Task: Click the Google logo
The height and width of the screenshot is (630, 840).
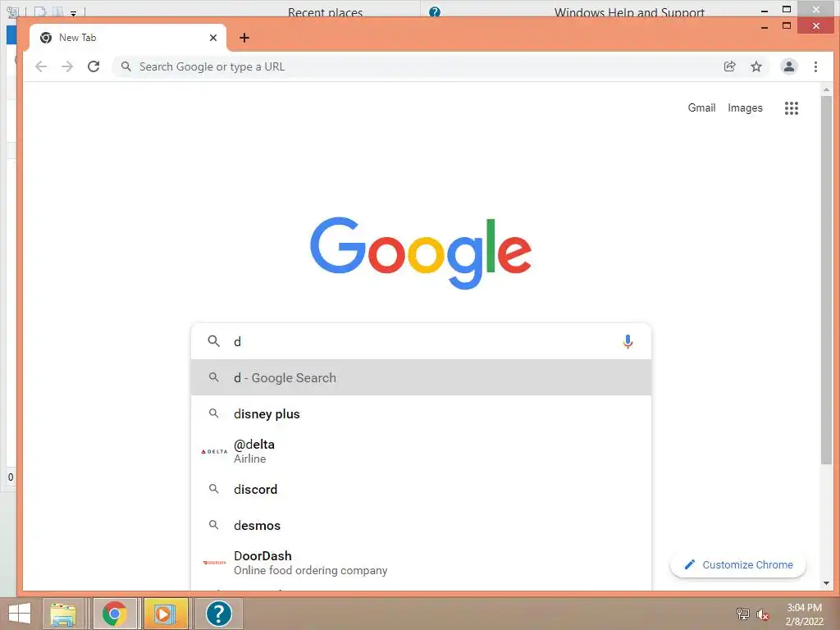Action: [x=421, y=253]
